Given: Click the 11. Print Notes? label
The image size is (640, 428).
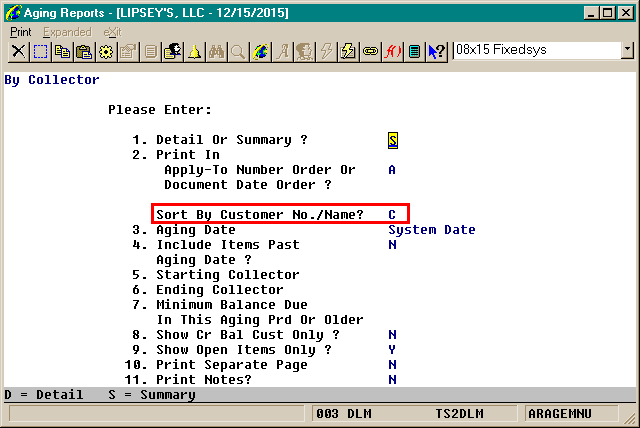Looking at the screenshot, I should 188,380.
